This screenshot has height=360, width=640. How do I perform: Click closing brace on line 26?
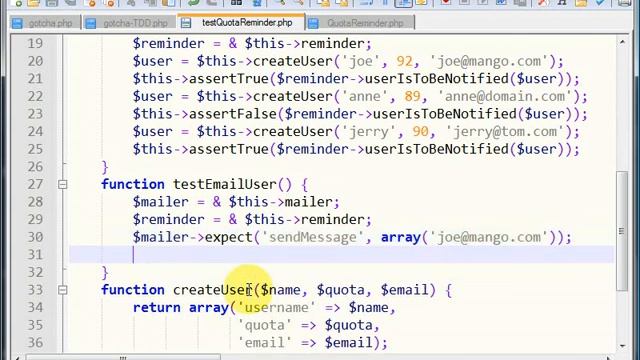[105, 167]
